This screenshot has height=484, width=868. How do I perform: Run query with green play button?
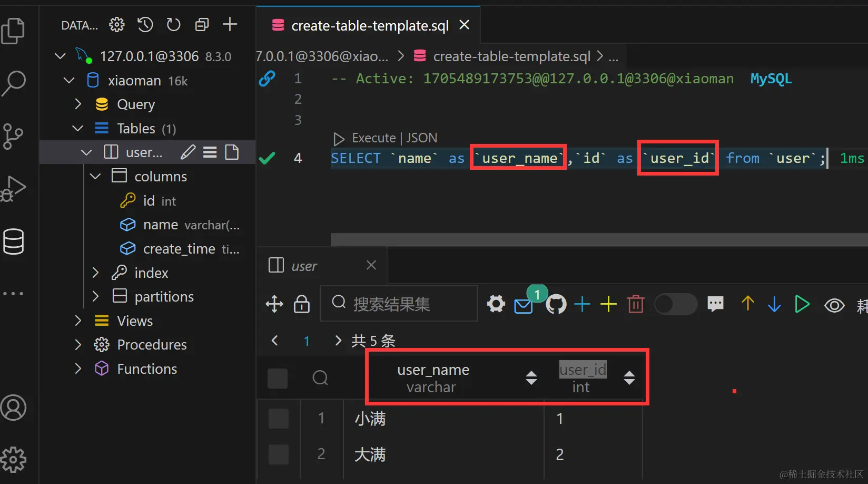point(802,304)
